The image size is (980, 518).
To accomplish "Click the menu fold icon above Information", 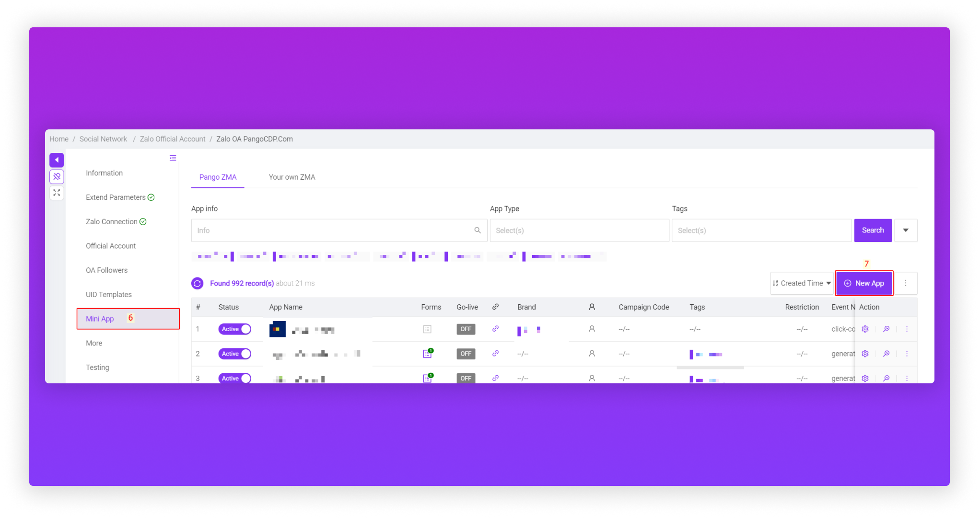I will pos(173,158).
